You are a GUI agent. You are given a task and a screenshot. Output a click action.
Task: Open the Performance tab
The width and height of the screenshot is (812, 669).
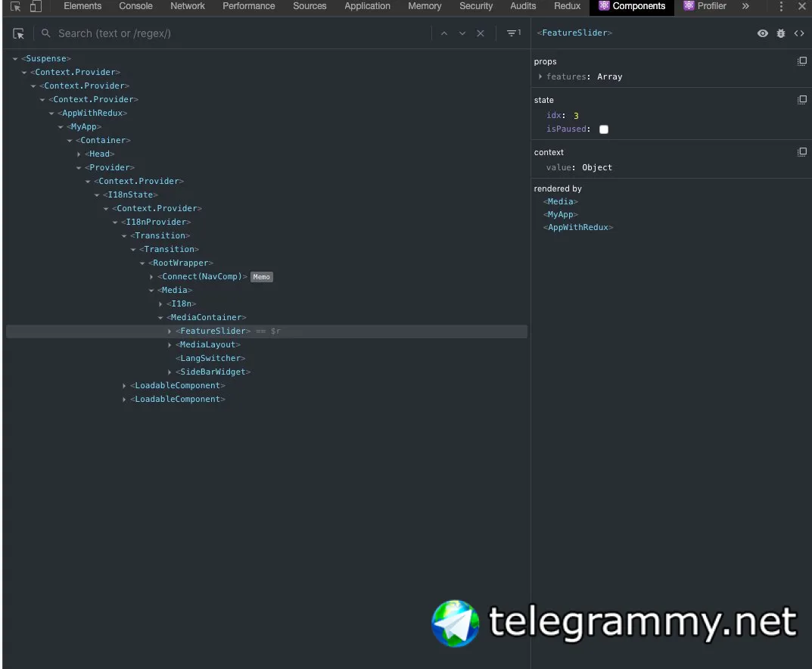click(x=248, y=6)
